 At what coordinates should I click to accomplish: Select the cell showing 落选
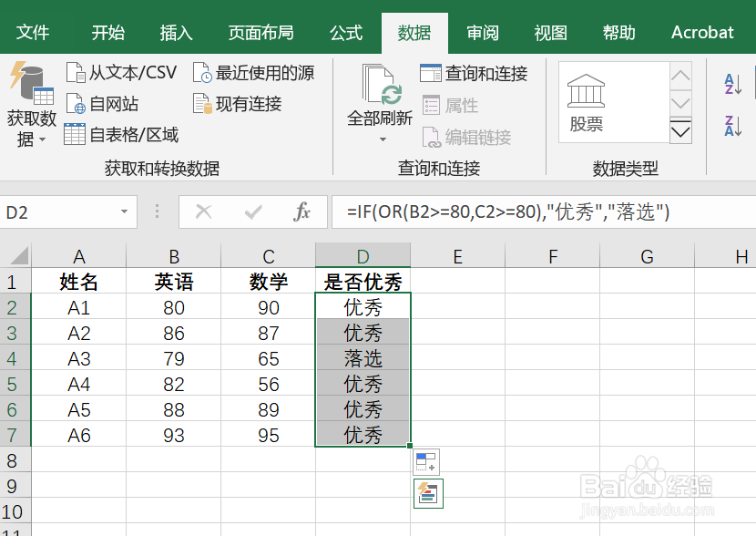[x=363, y=358]
